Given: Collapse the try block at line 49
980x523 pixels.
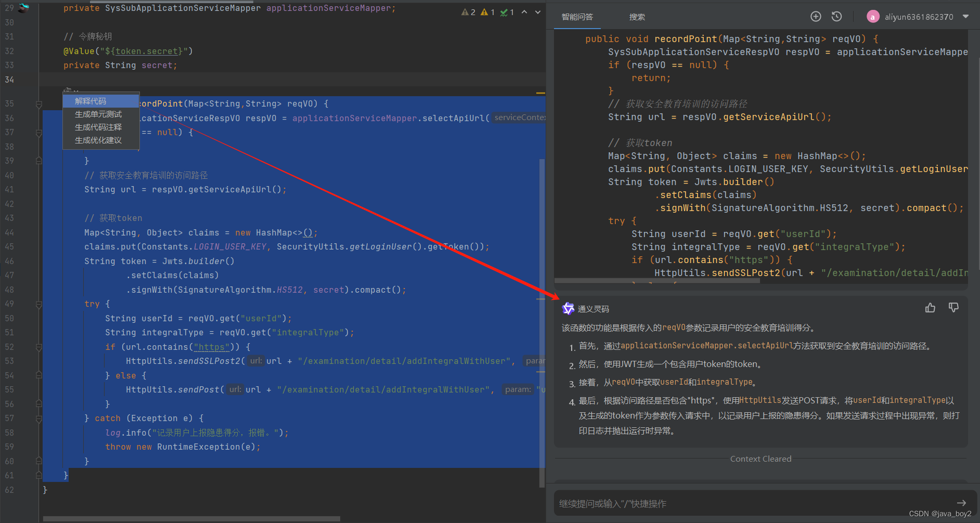Looking at the screenshot, I should pyautogui.click(x=38, y=304).
